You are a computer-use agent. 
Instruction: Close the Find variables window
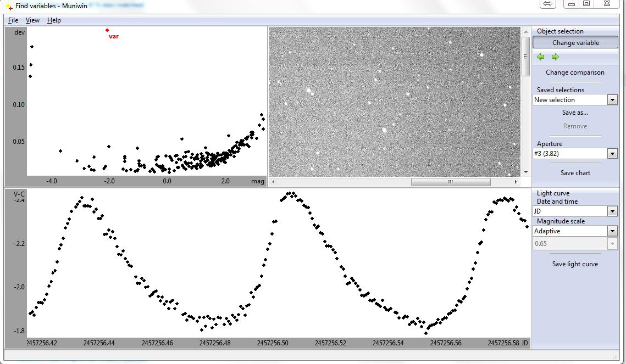(x=607, y=4)
